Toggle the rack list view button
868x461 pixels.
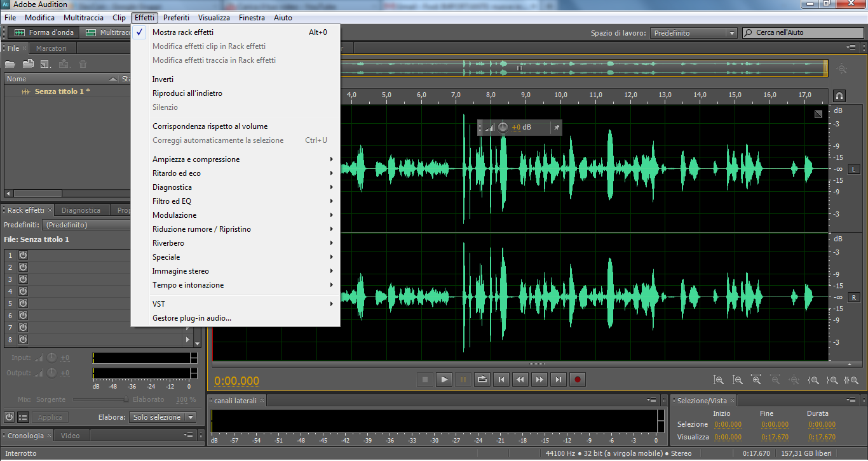pos(23,417)
